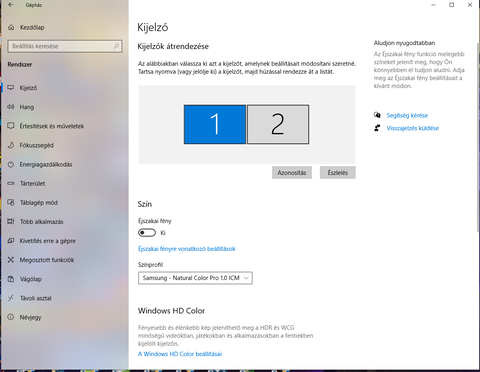This screenshot has height=372, width=480.
Task: Open the Színprofil dropdown
Action: (x=195, y=278)
